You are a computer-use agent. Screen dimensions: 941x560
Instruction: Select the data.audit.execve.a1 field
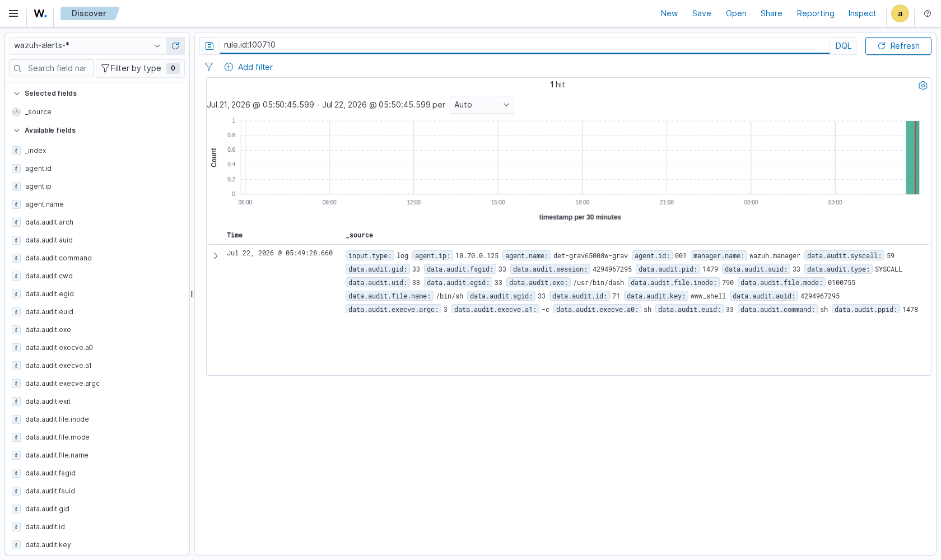pyautogui.click(x=58, y=366)
